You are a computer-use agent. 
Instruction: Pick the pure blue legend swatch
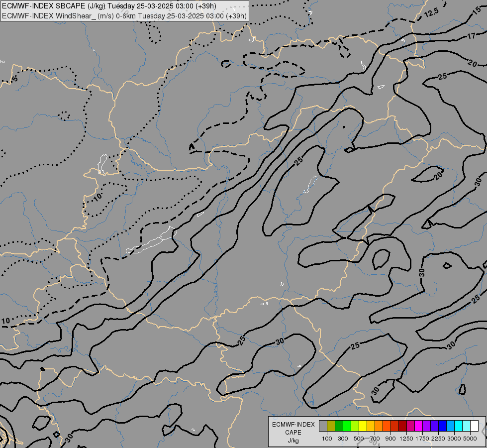coord(443,426)
